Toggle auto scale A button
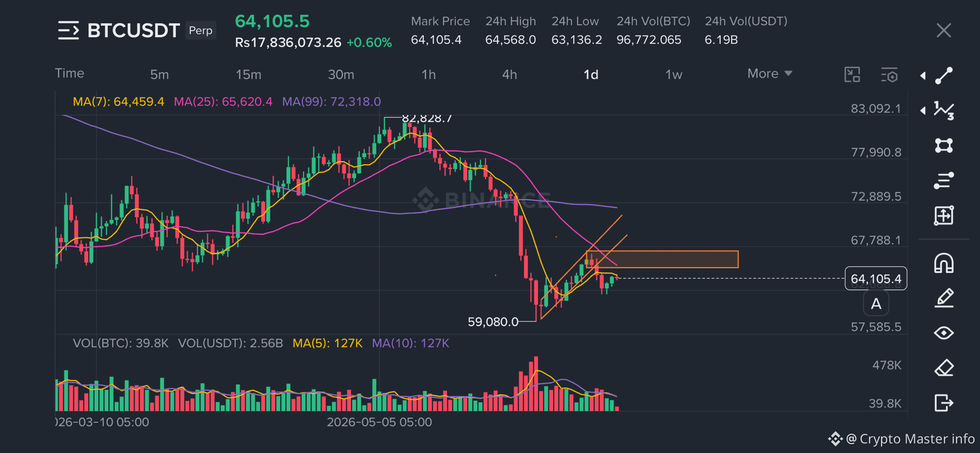The height and width of the screenshot is (453, 980). [x=876, y=304]
